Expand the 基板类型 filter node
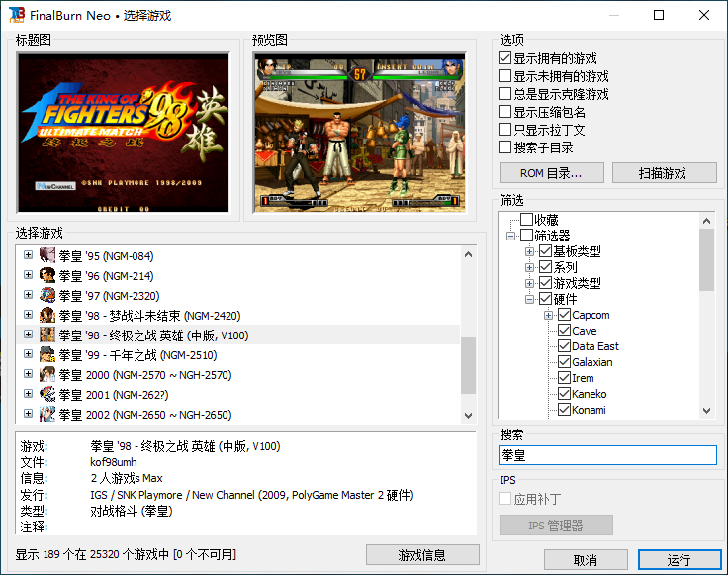 tap(529, 251)
